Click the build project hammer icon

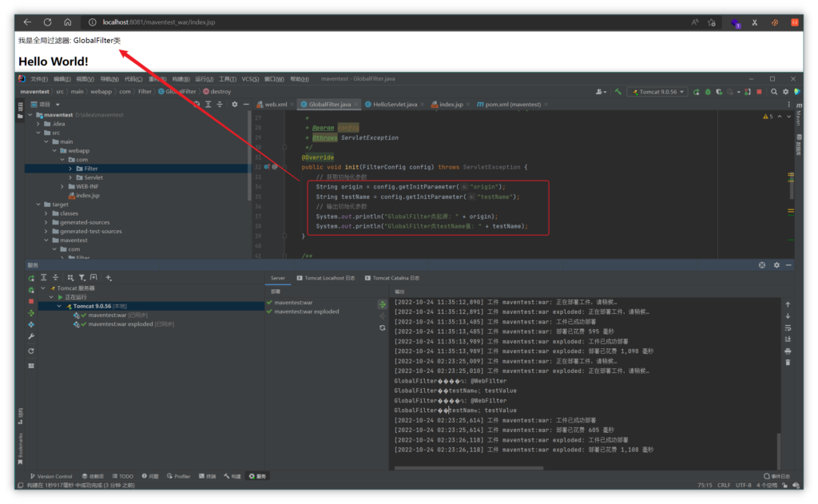point(618,91)
